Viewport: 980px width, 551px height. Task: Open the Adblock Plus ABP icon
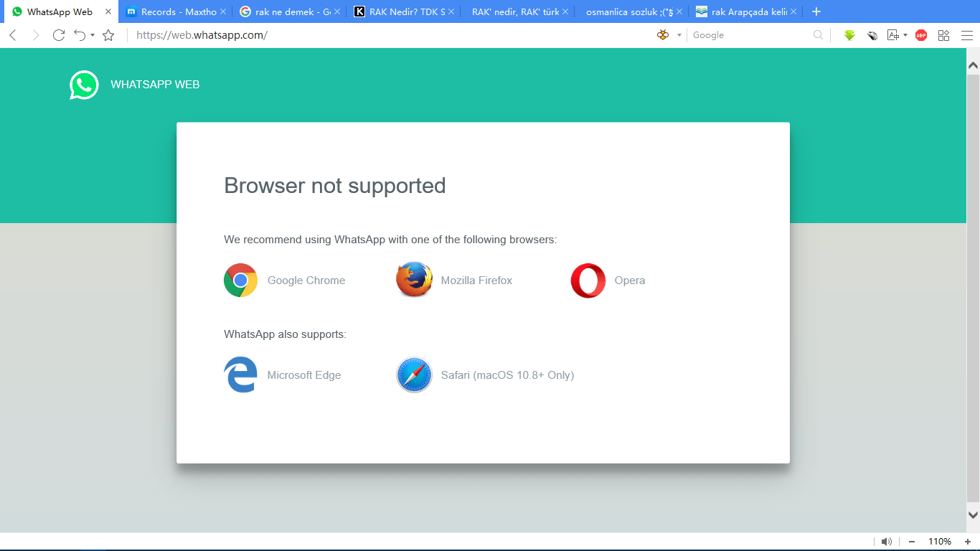click(921, 35)
